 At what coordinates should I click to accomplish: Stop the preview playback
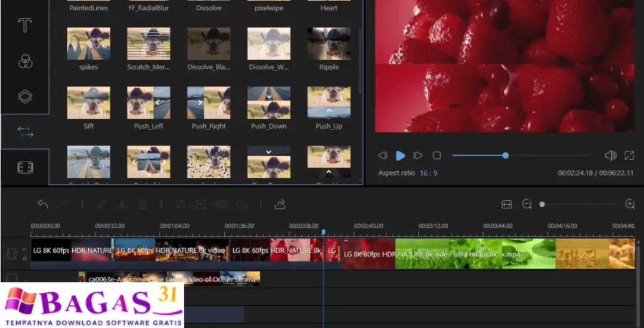437,156
